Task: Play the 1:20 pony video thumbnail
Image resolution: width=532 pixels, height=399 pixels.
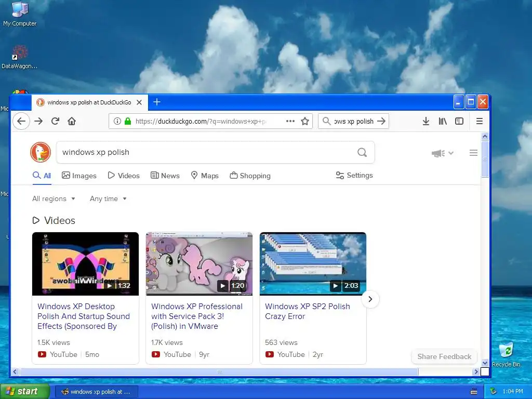Action: click(x=199, y=263)
